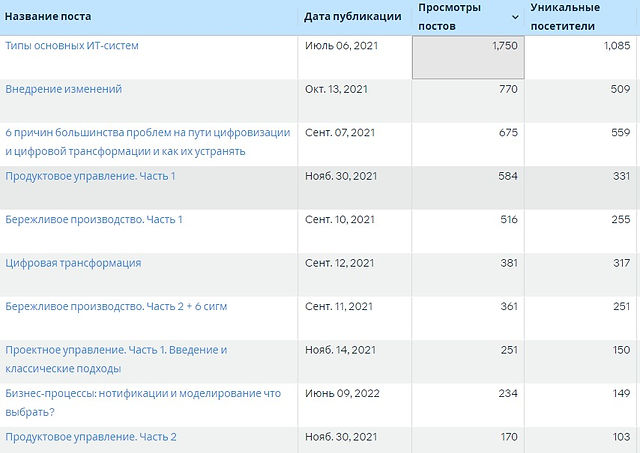Screen dimensions: 640x453
Task: Select the 675 views cell
Action: point(468,144)
